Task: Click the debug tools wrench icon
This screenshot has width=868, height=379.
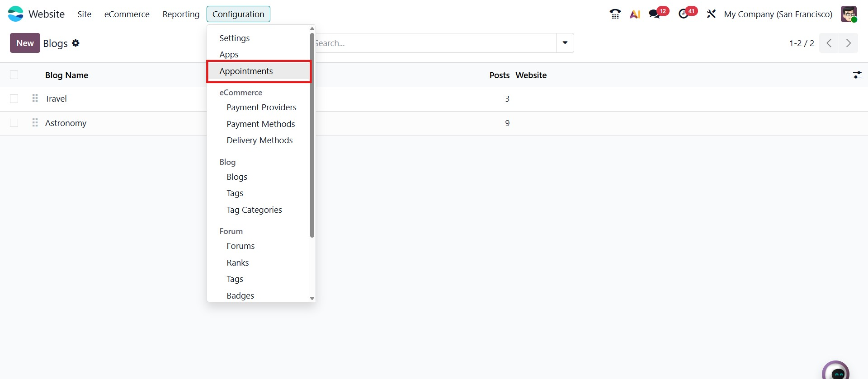Action: click(x=711, y=14)
